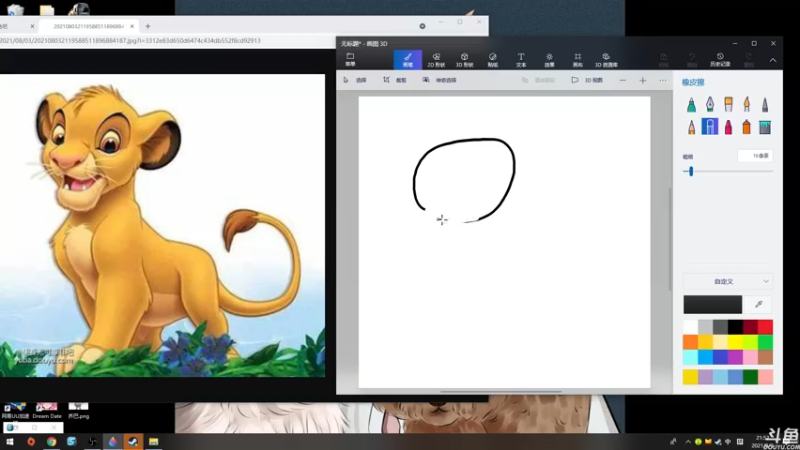Click the thickness slider handle

pos(691,171)
